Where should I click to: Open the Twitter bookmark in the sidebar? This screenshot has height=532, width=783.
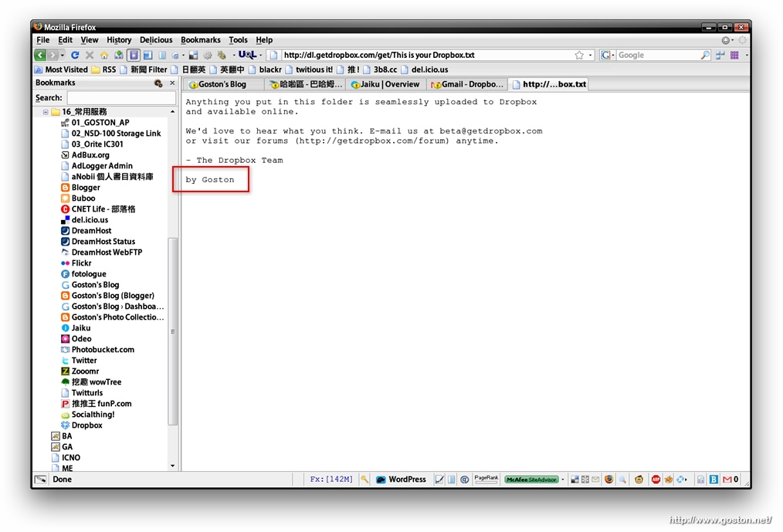point(79,361)
